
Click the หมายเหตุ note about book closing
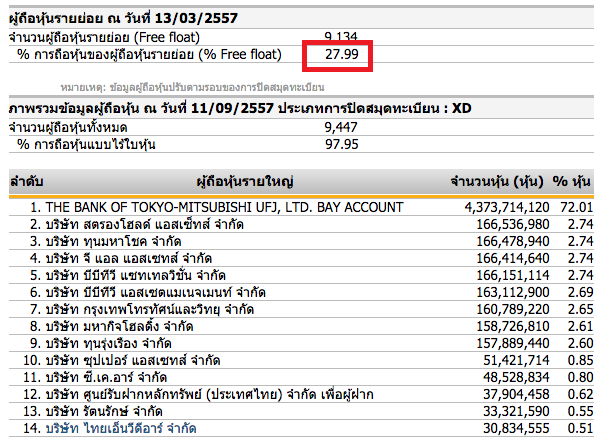[192, 87]
